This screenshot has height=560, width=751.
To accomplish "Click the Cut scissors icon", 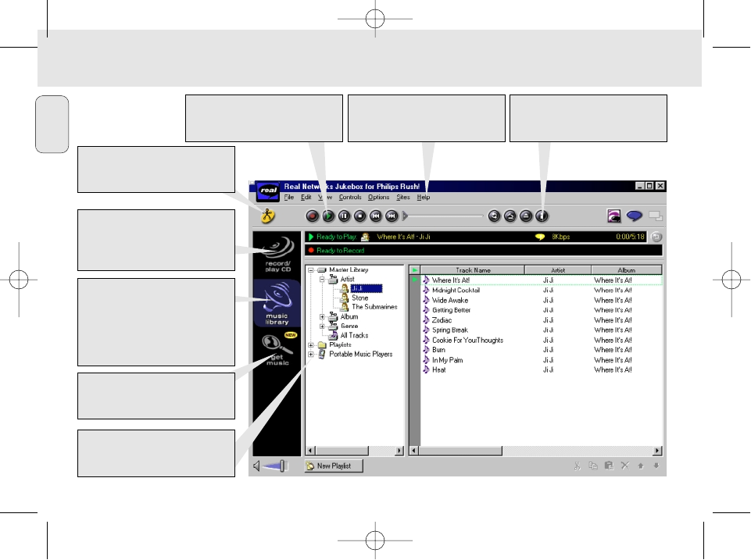I will tap(578, 465).
